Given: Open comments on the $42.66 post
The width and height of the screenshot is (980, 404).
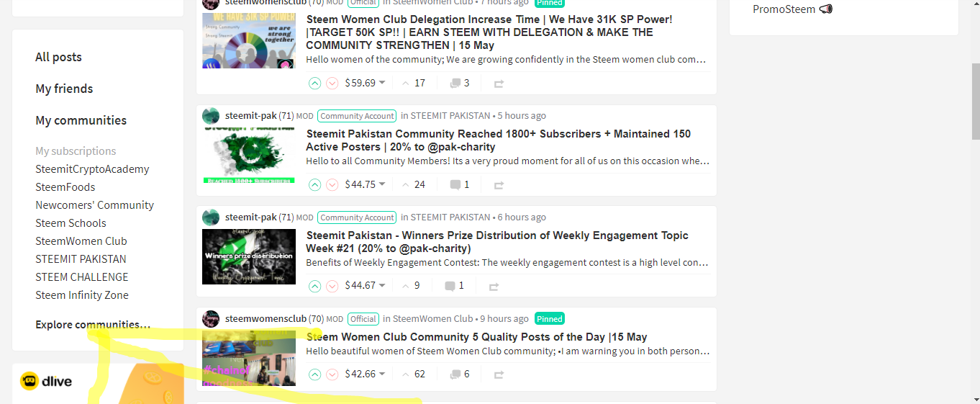Looking at the screenshot, I should pyautogui.click(x=460, y=374).
